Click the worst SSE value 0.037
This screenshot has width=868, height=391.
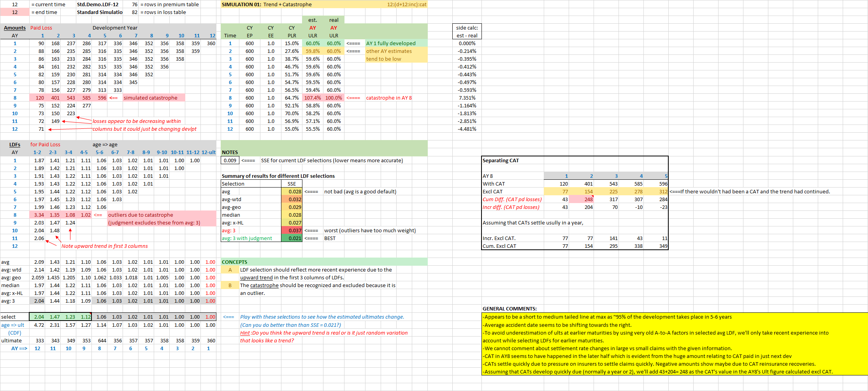click(x=292, y=230)
